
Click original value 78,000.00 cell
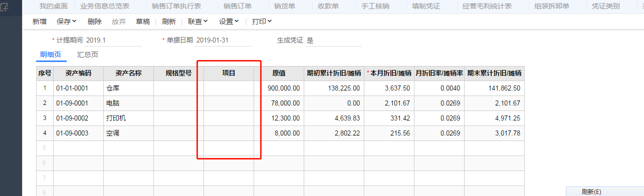pyautogui.click(x=279, y=103)
